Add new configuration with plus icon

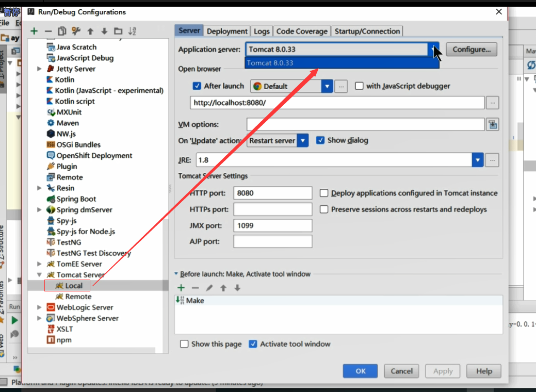[x=34, y=31]
